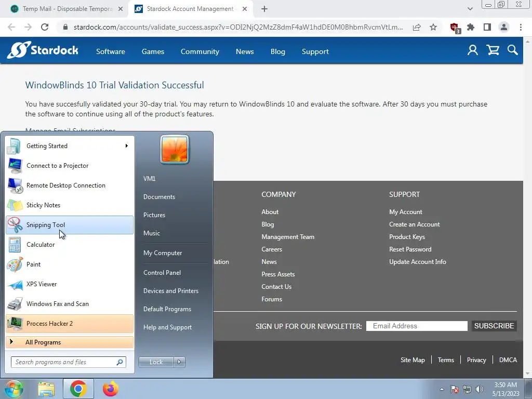Open the Software nav menu
532x399 pixels.
111,51
